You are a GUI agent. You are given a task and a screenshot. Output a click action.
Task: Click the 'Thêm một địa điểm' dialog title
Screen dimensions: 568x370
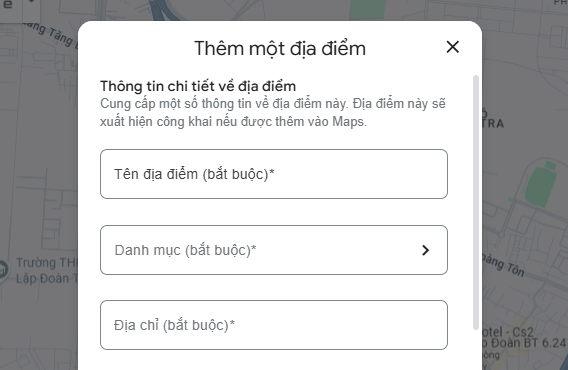(x=280, y=49)
